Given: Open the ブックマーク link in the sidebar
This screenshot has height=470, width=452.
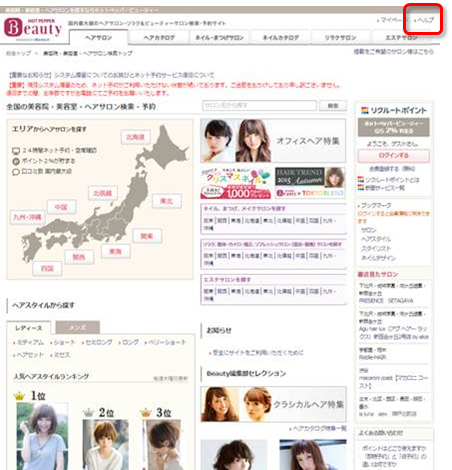Looking at the screenshot, I should [x=376, y=205].
